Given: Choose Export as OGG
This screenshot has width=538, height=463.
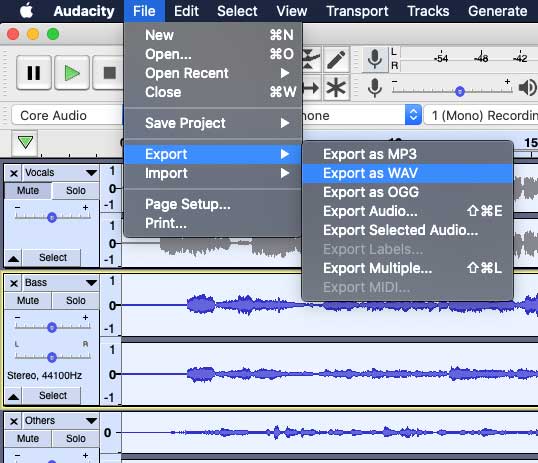Looking at the screenshot, I should point(408,192).
